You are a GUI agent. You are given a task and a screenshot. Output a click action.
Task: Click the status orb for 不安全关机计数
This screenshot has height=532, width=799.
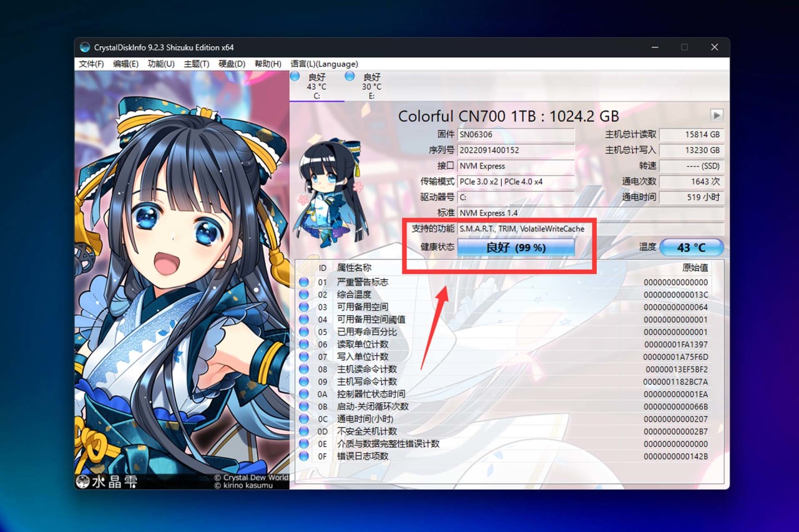click(x=304, y=432)
